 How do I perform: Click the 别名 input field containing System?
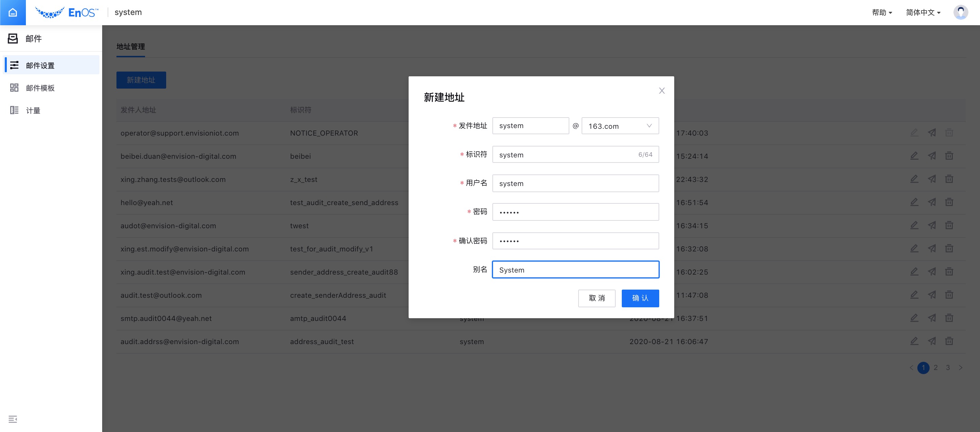(x=575, y=269)
